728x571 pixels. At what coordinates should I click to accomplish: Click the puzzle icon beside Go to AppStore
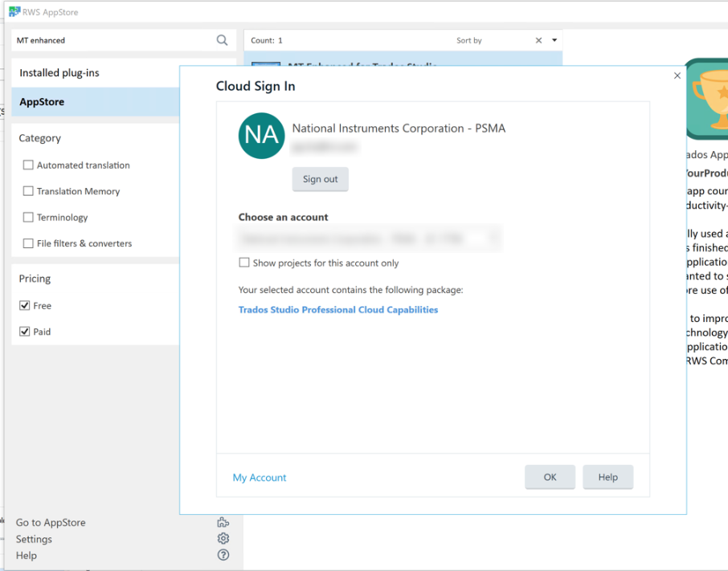223,522
